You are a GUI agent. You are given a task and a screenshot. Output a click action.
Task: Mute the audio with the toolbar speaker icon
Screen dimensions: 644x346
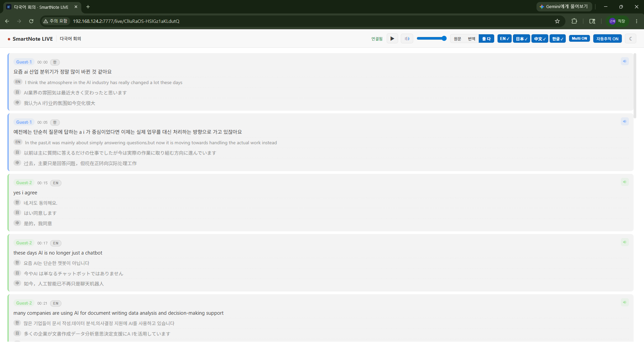407,39
